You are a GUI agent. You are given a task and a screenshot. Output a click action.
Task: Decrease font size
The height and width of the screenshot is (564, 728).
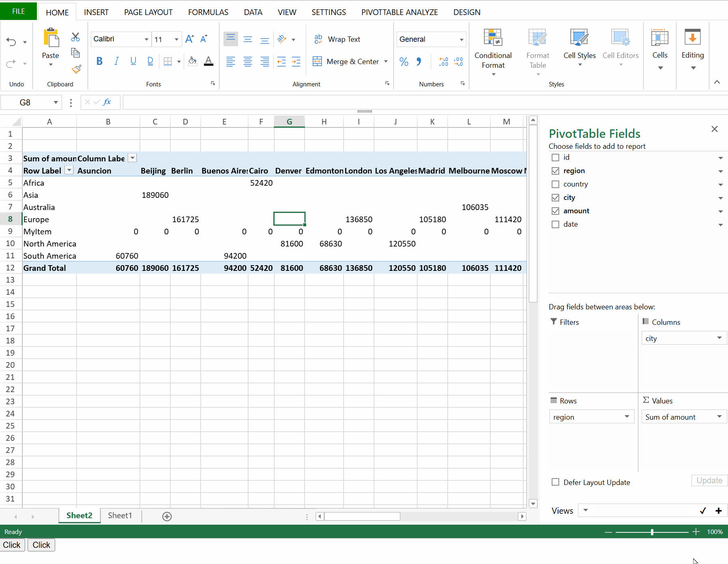point(204,39)
